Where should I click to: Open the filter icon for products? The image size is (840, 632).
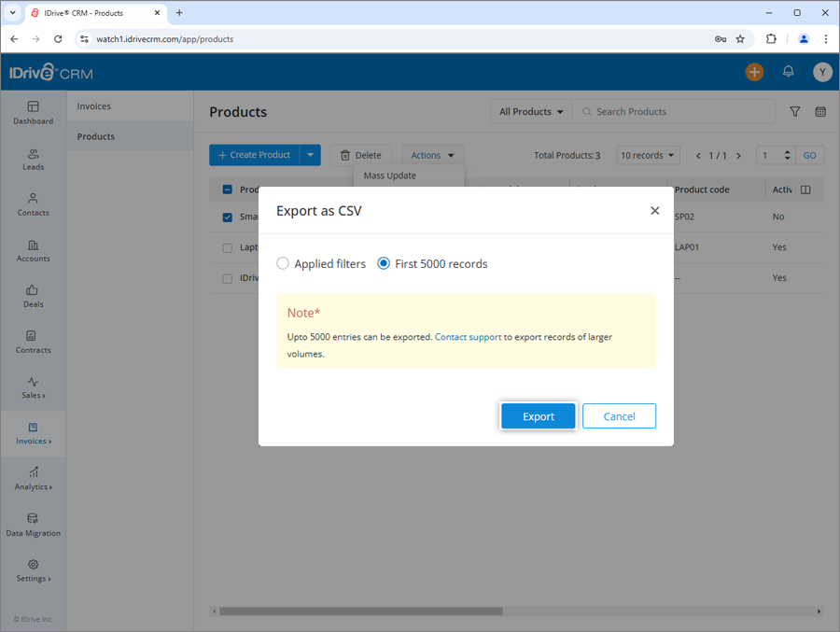[794, 111]
